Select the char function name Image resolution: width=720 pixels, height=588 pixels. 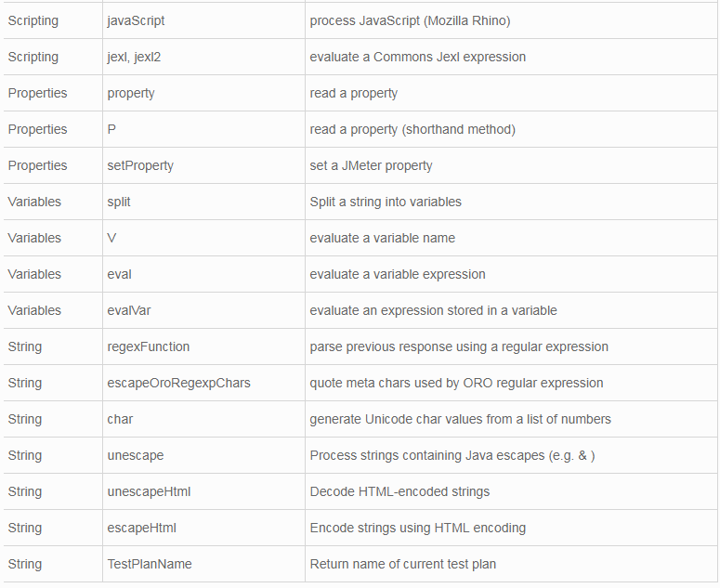click(x=120, y=419)
